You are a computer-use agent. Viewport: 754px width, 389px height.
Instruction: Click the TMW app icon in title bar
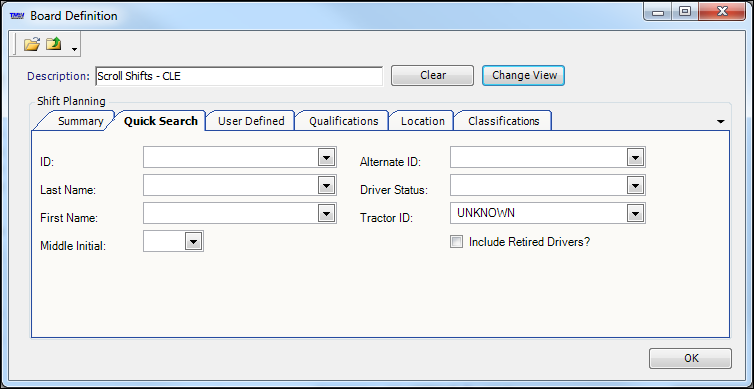click(17, 16)
